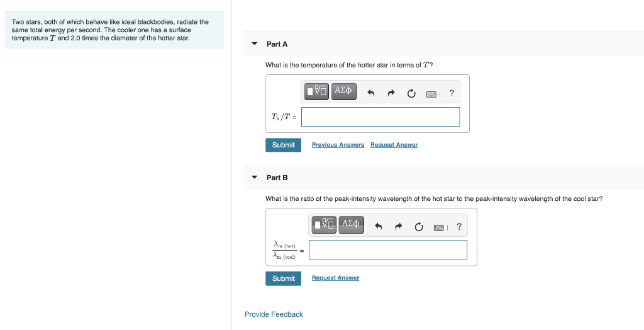Open Greek symbols ΑΣΦ palette in Part A
Screen dimensions: 644x330
tap(343, 91)
